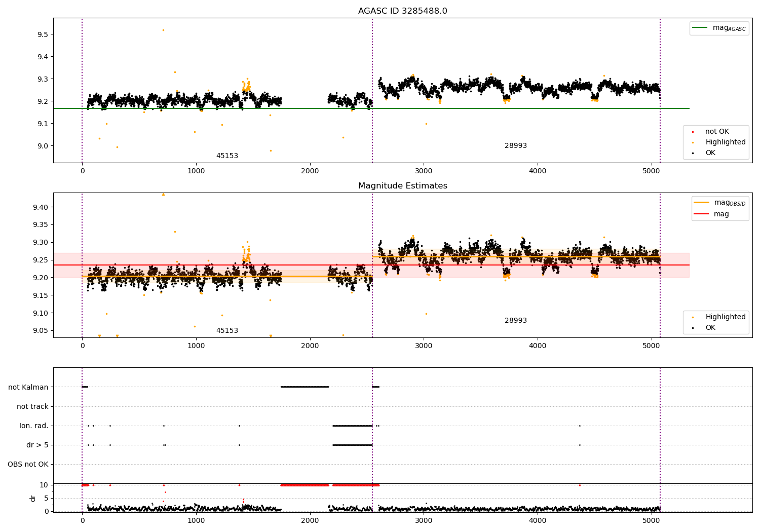This screenshot has height=532, width=760.
Task: Click the '2000' x-axis tick under the middle plot
Action: click(310, 346)
